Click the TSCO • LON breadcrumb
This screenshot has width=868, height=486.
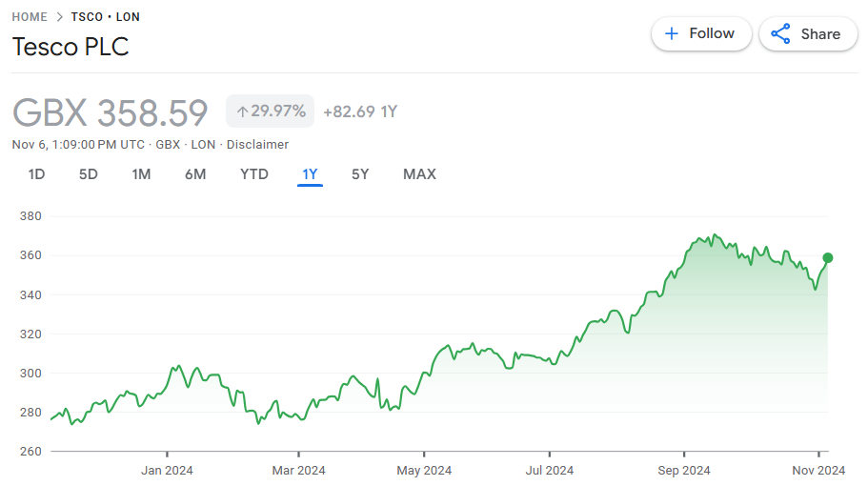(x=105, y=17)
